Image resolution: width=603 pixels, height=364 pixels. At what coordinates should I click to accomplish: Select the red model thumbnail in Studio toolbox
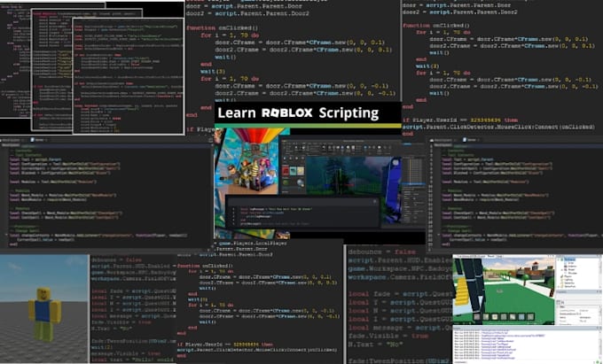(x=286, y=171)
